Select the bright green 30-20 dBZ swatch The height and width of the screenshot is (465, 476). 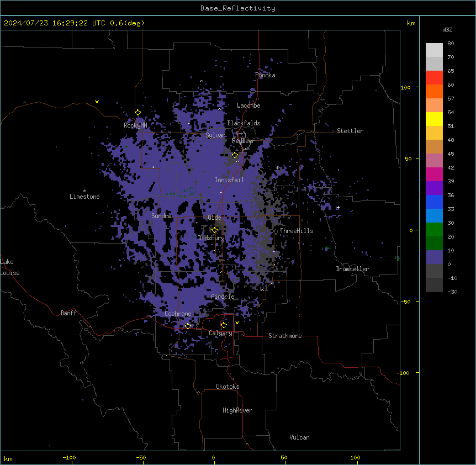tap(434, 230)
